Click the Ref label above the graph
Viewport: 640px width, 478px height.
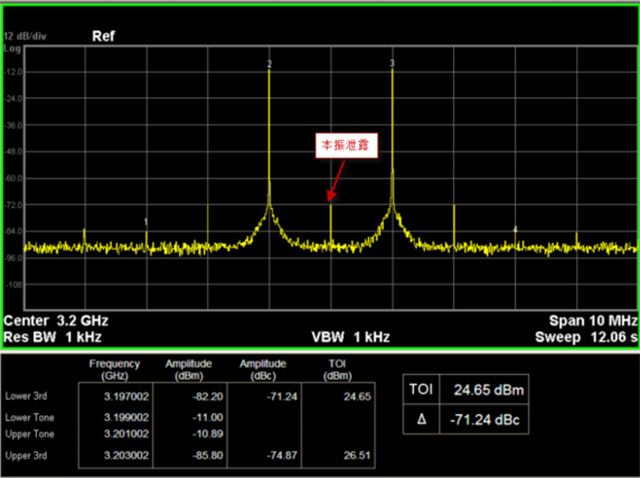103,36
